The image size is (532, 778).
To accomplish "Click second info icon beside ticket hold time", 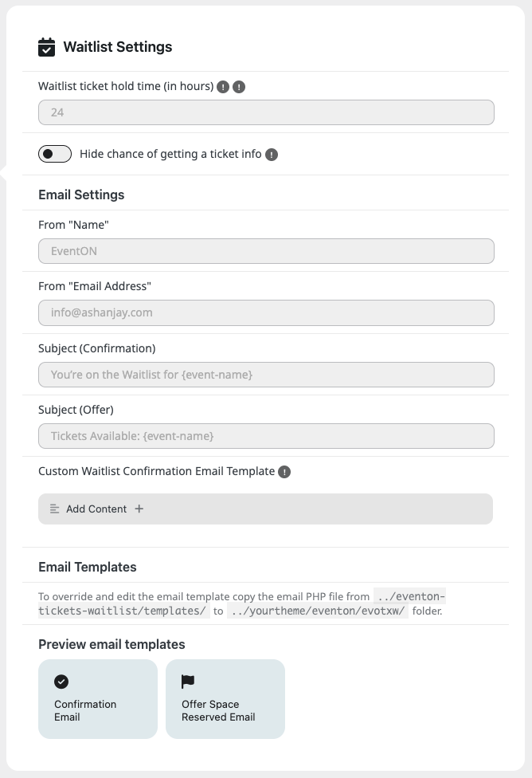I will [x=239, y=87].
